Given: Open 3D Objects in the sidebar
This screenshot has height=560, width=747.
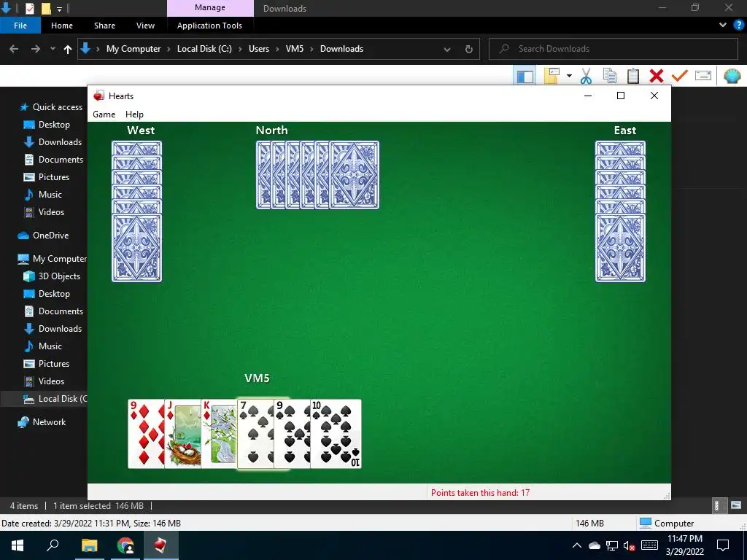Looking at the screenshot, I should (59, 276).
